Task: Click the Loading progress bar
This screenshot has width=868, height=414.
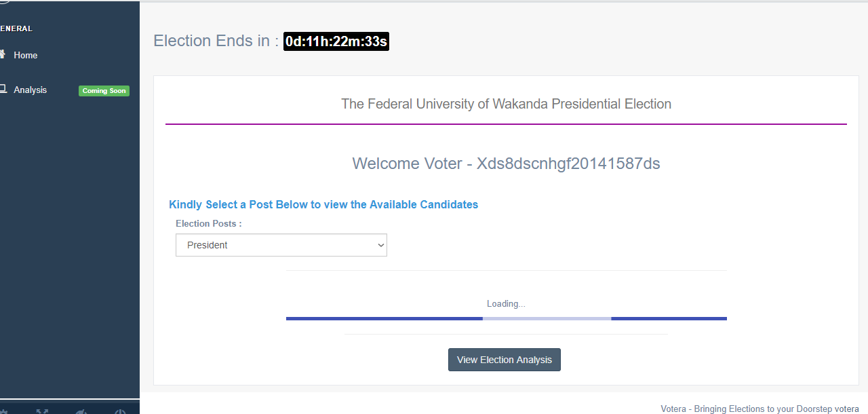Action: (506, 318)
